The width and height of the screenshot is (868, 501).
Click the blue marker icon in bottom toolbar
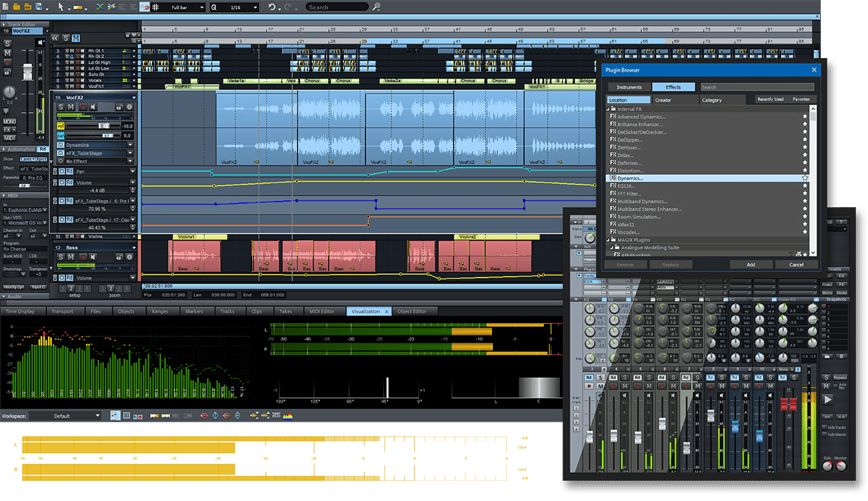pyautogui.click(x=215, y=416)
